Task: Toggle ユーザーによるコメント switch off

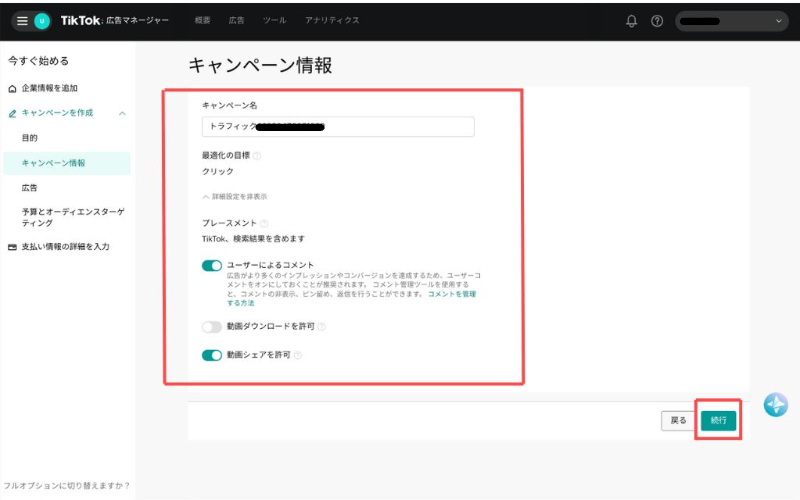Action: [211, 265]
